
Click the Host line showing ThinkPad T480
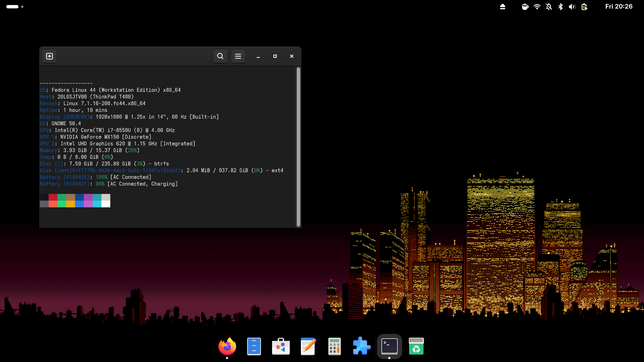click(87, 97)
